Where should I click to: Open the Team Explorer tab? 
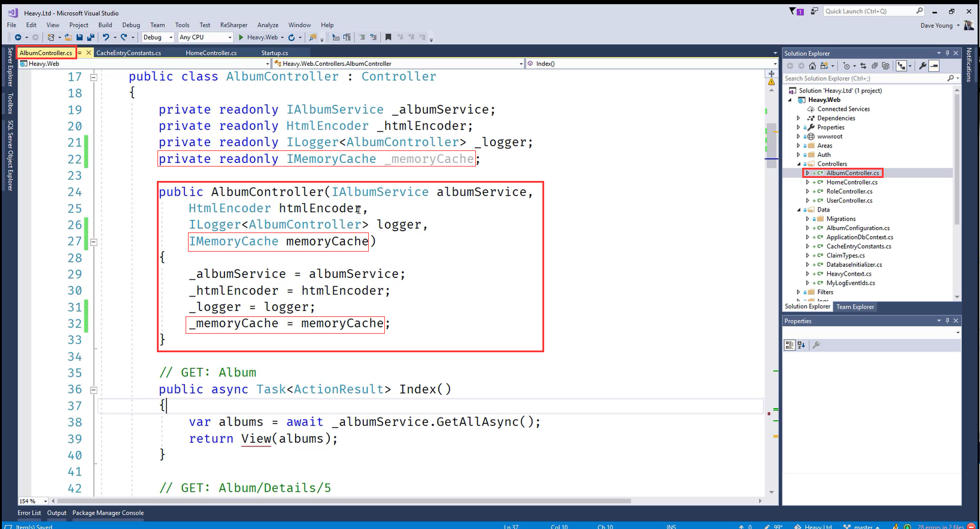[855, 307]
